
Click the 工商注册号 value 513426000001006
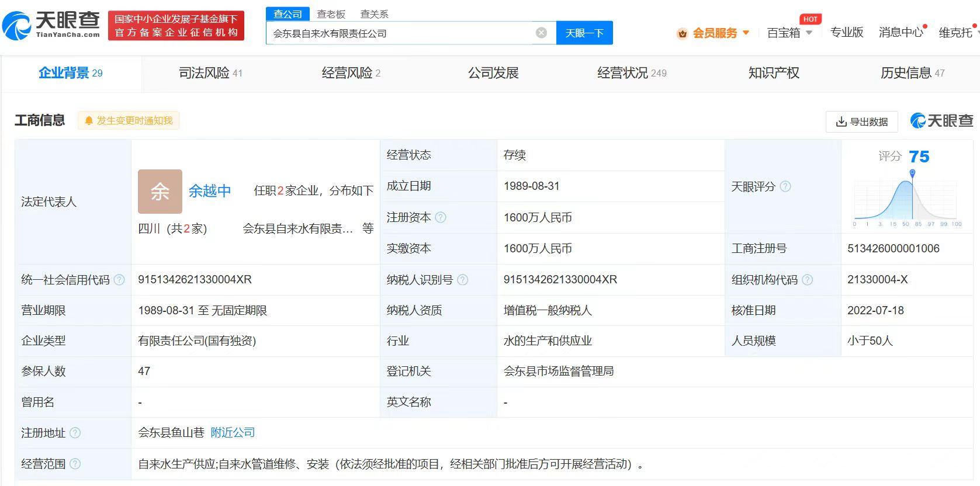coord(894,249)
